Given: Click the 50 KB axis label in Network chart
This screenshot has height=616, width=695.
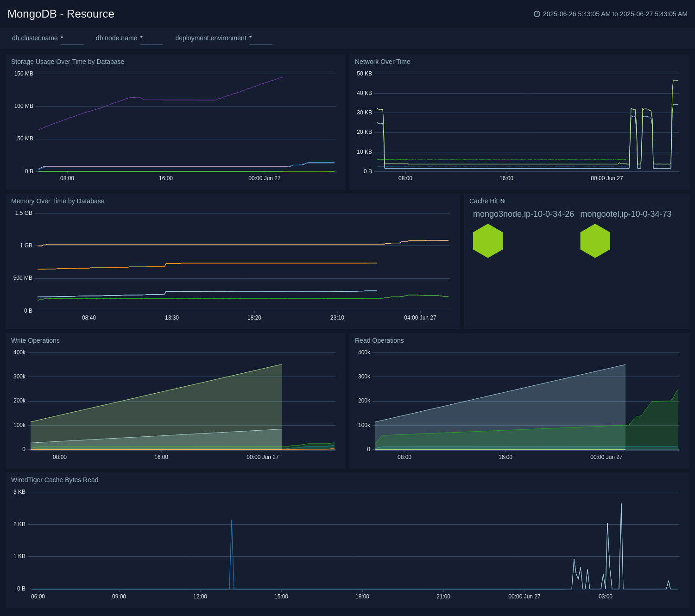Looking at the screenshot, I should coord(364,74).
